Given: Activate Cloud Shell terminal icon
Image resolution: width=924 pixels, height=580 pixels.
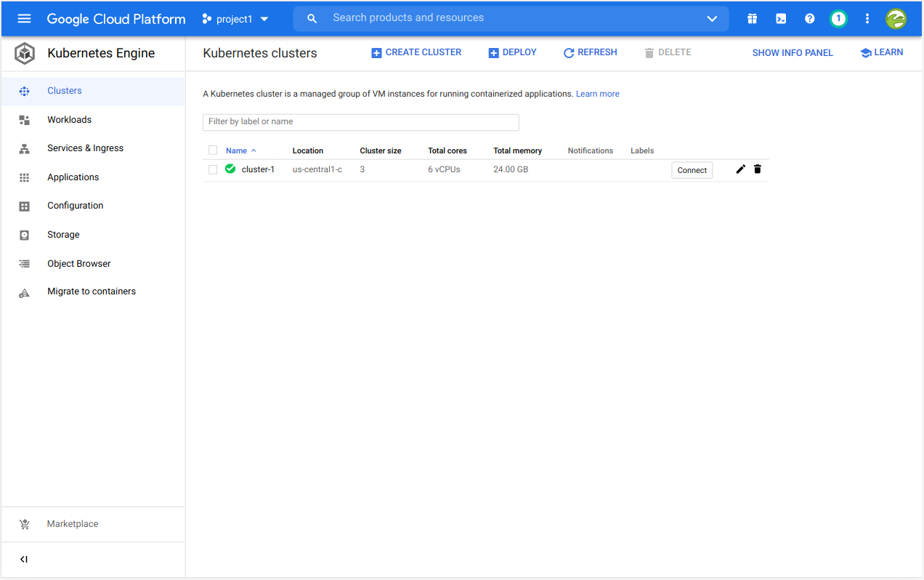Looking at the screenshot, I should click(781, 19).
